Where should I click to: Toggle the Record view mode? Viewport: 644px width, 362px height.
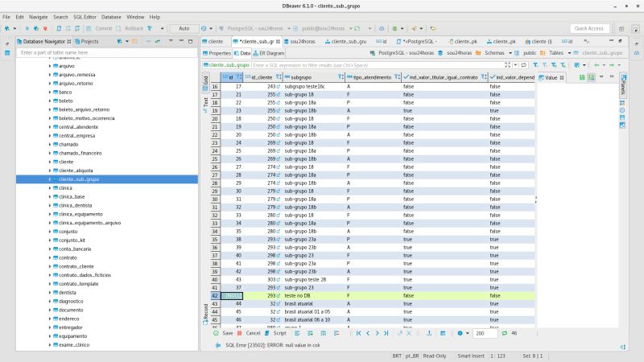coord(205,314)
